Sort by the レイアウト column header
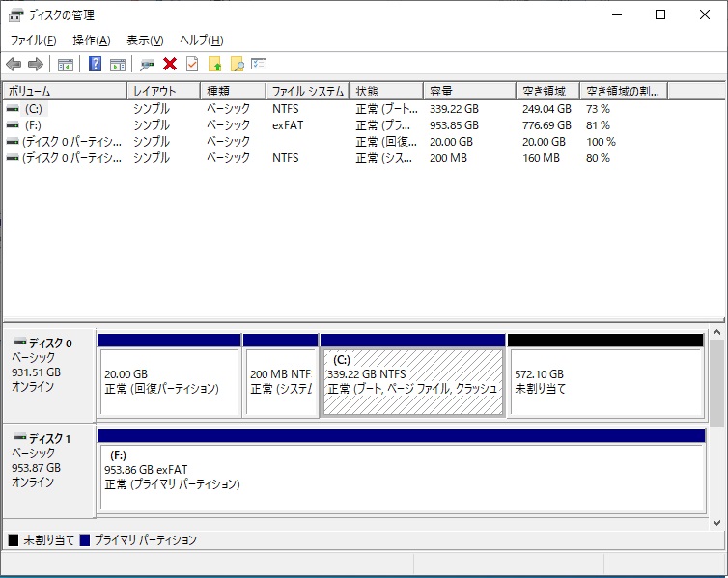The width and height of the screenshot is (728, 578). click(x=164, y=91)
